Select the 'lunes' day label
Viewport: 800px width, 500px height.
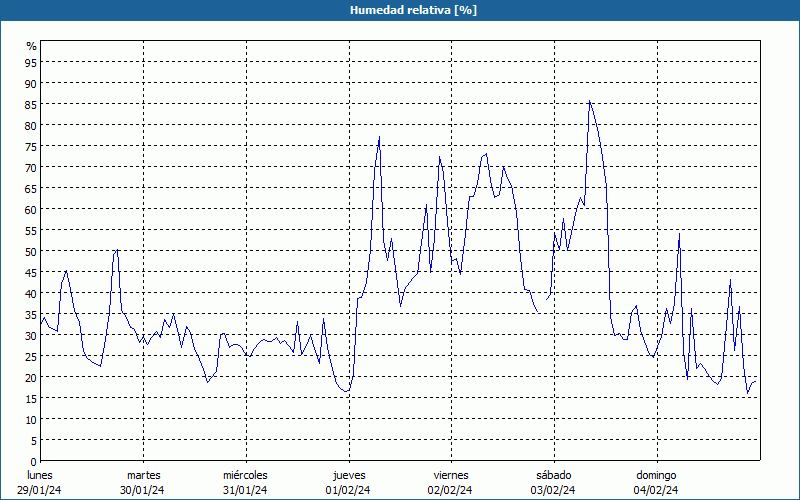click(40, 475)
